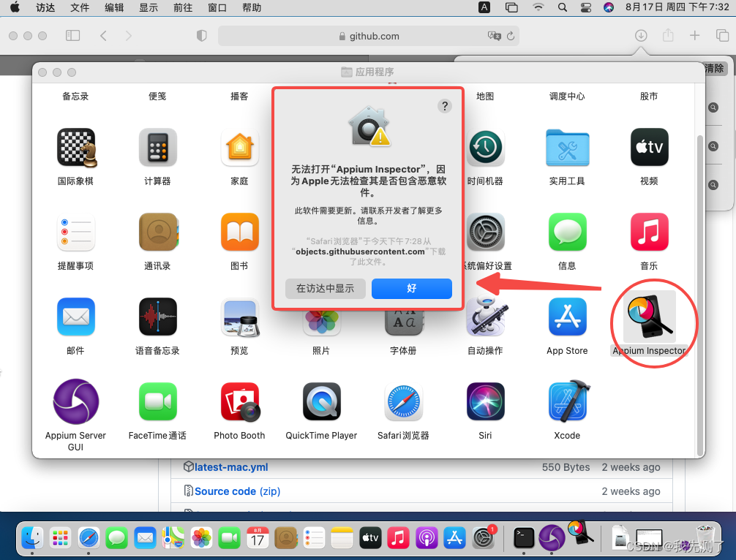Open Safari 浏览器 from Applications
The width and height of the screenshot is (736, 560).
[x=403, y=401]
